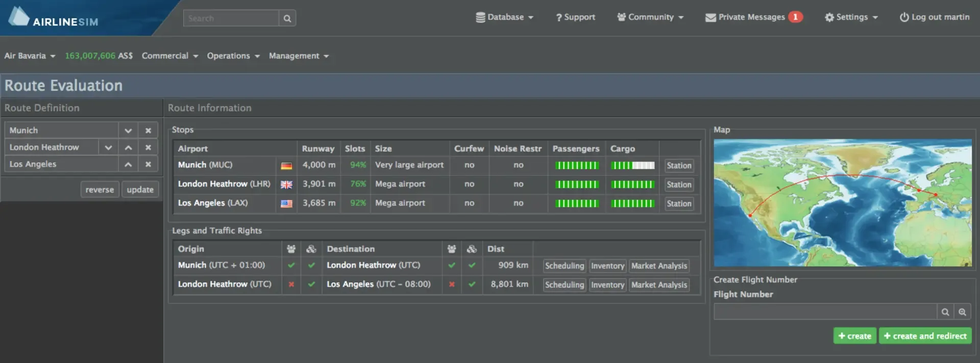Remove Munich stop with its X icon
The height and width of the screenshot is (363, 980).
(148, 131)
